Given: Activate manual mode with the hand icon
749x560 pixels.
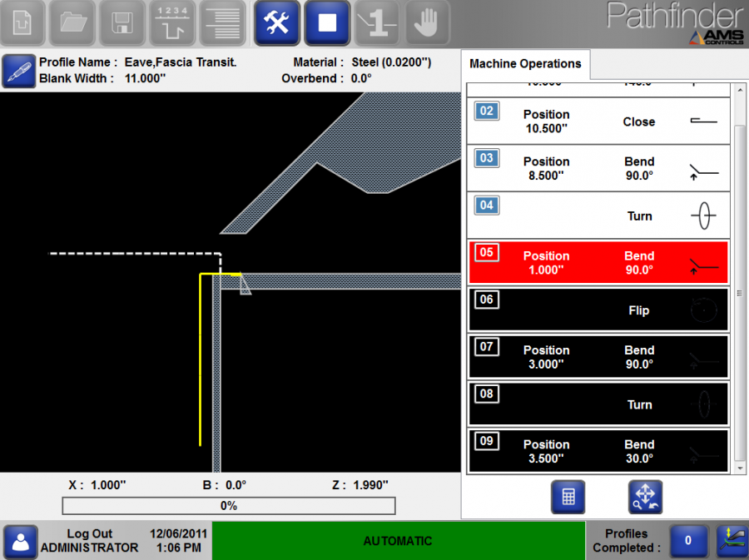Looking at the screenshot, I should point(426,22).
